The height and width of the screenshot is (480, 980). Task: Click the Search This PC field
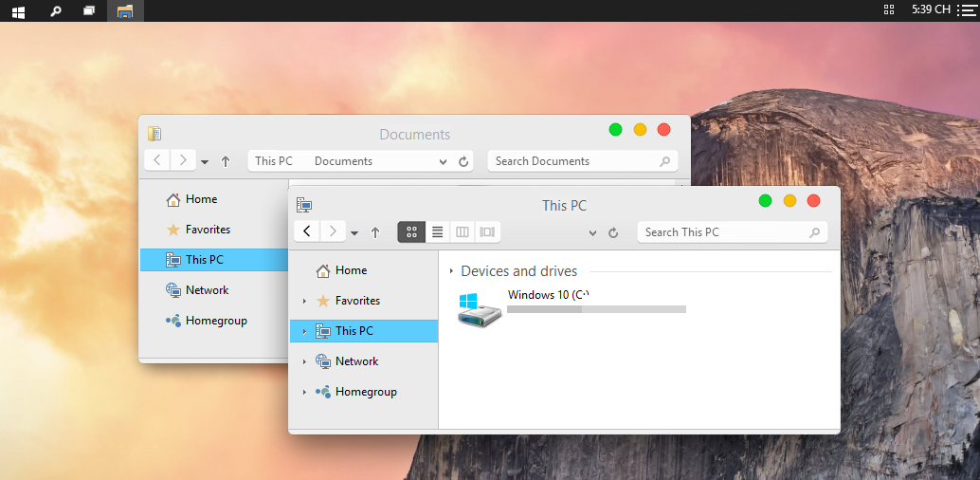[x=733, y=232]
